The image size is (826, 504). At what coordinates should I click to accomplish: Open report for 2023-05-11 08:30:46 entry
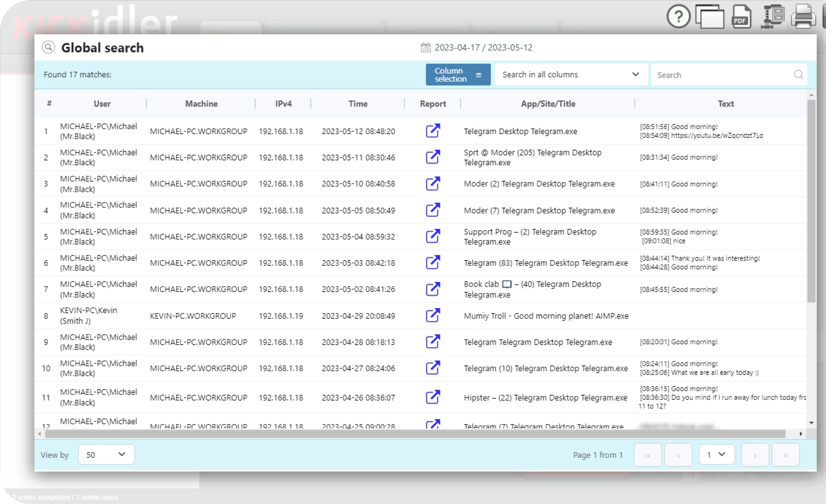point(433,157)
